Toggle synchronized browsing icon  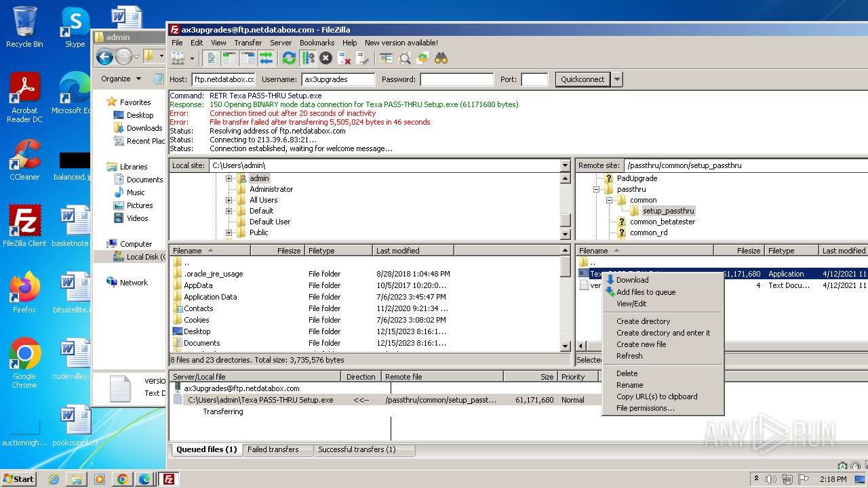422,58
